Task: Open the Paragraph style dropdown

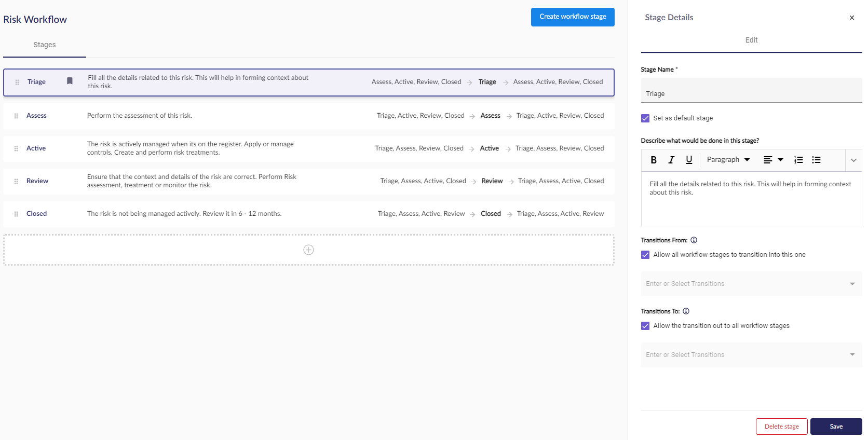Action: pyautogui.click(x=728, y=160)
